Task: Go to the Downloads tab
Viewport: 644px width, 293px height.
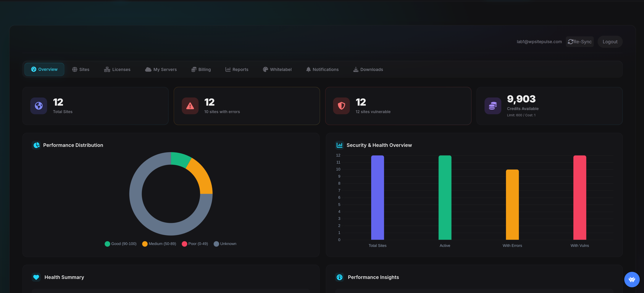Action: click(x=368, y=69)
